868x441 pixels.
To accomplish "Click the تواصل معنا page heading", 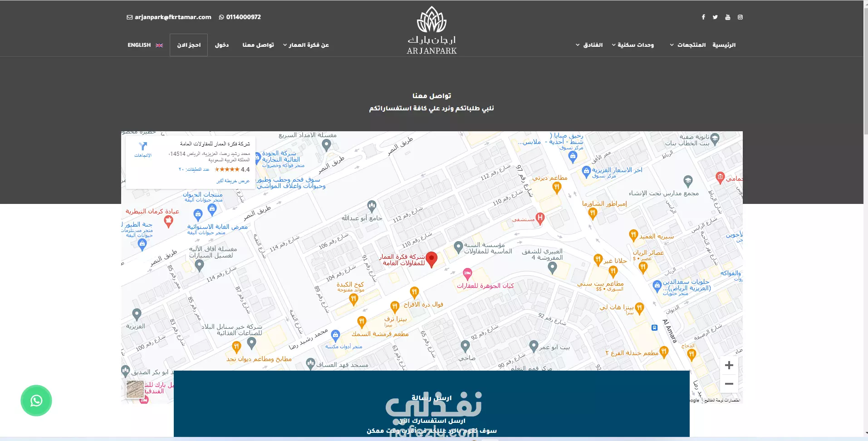I will click(x=432, y=96).
